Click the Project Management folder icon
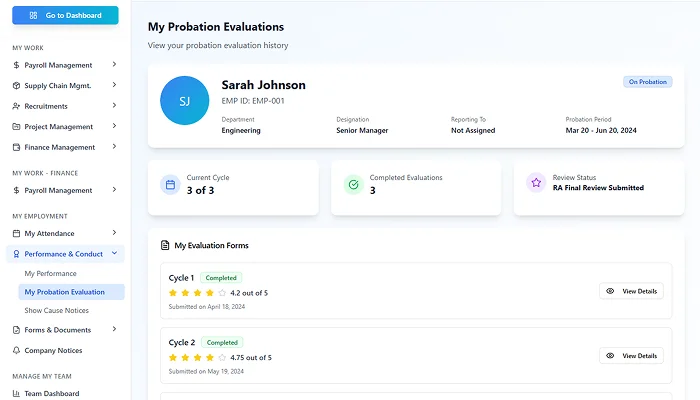This screenshot has height=400, width=700. point(16,127)
